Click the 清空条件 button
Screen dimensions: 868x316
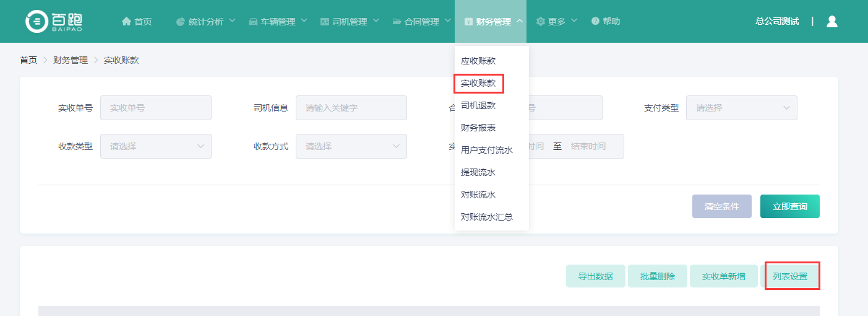click(x=722, y=206)
